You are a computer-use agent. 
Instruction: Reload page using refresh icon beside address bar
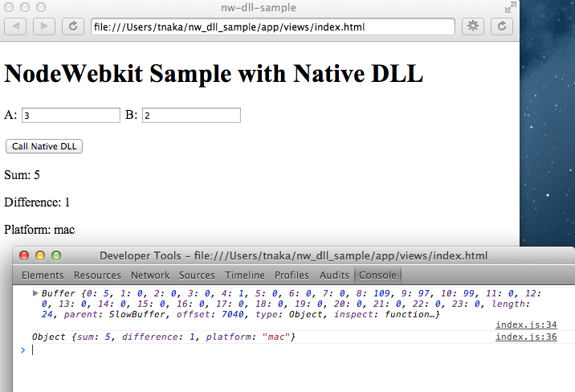tap(73, 27)
